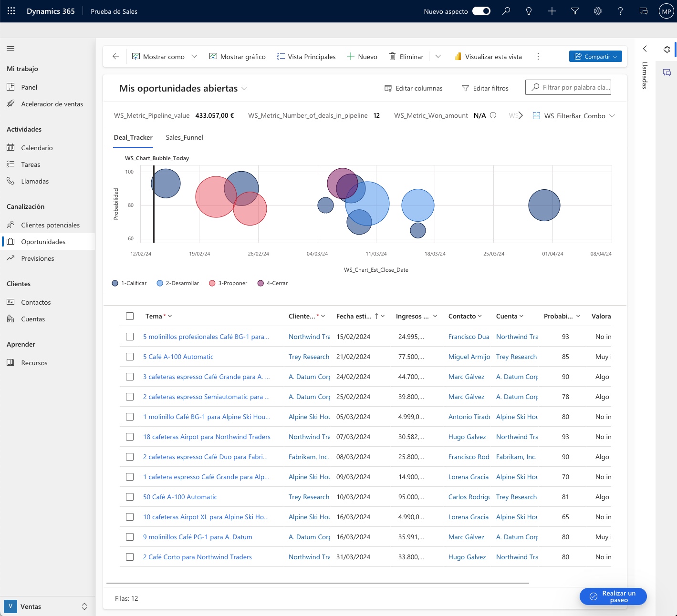
Task: Go back with the arrow icon
Action: [116, 56]
